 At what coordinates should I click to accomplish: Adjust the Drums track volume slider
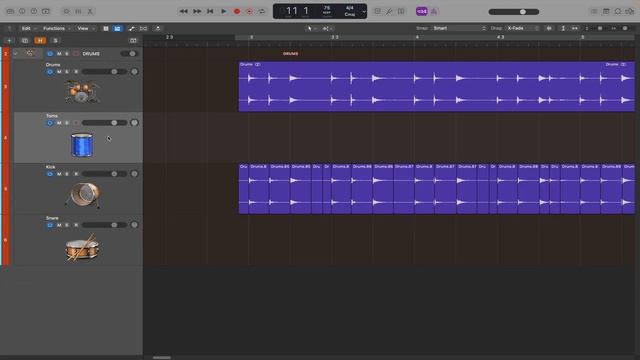[104, 72]
